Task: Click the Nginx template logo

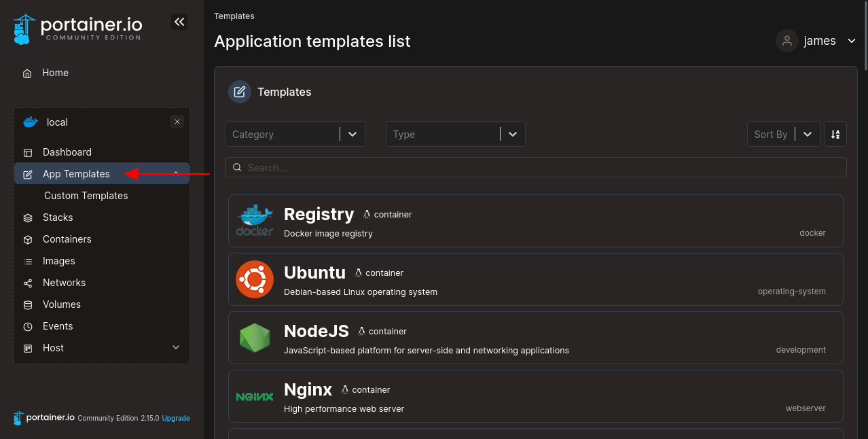Action: [255, 396]
